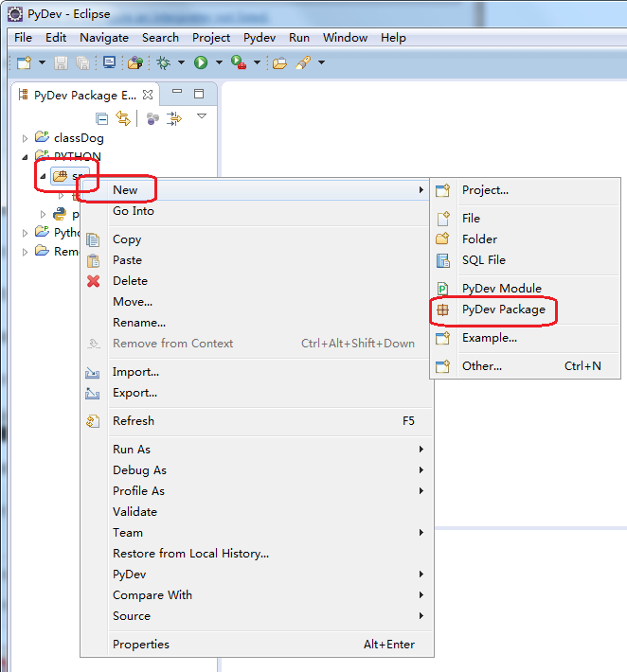Choose Properties in the context menu
The height and width of the screenshot is (672, 627).
[x=257, y=645]
